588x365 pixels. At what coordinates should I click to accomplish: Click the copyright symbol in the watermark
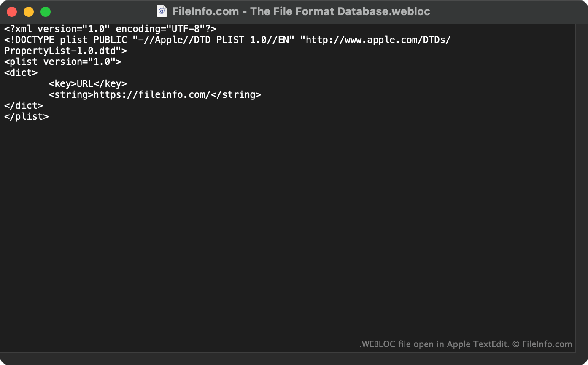coord(515,344)
